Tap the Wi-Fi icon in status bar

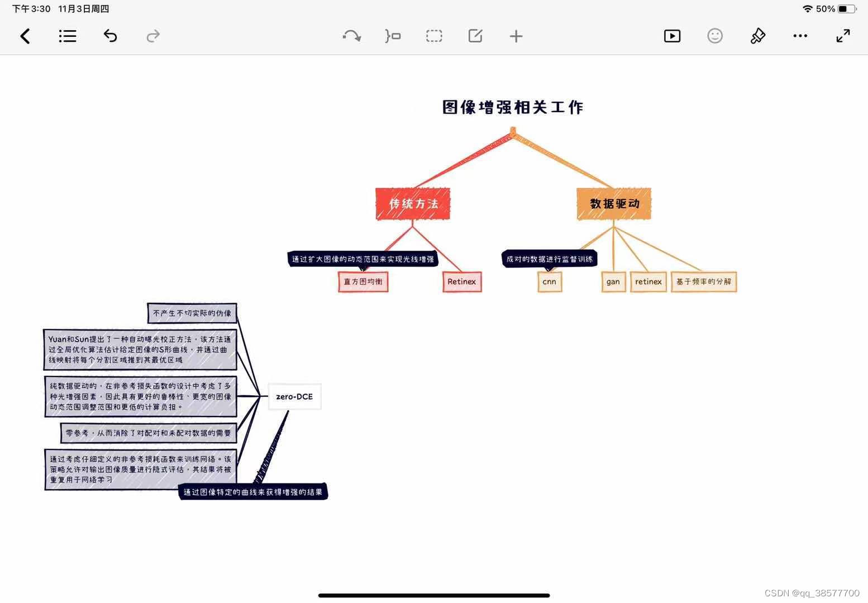(807, 9)
